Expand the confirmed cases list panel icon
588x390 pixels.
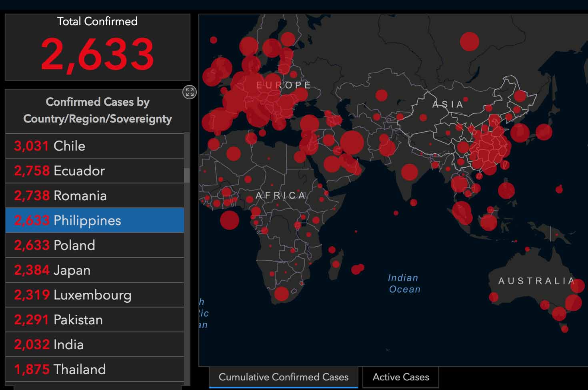coord(190,92)
